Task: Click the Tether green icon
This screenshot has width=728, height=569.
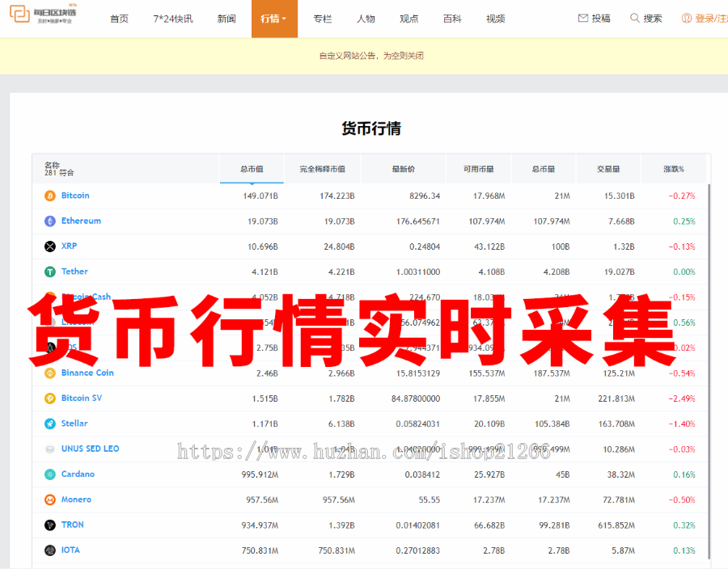Action: [49, 271]
